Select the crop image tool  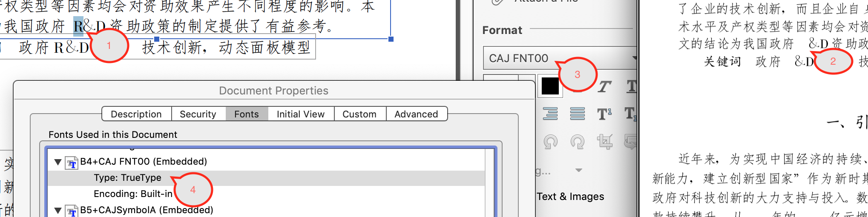click(604, 141)
